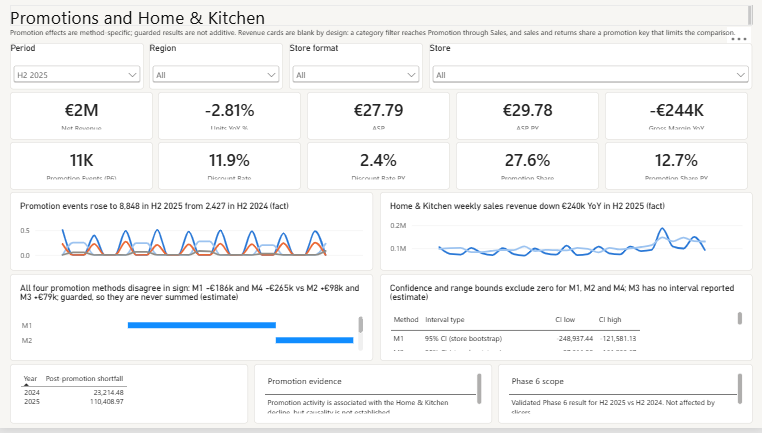This screenshot has width=762, height=433.
Task: Open the Store dropdown
Action: pos(590,75)
